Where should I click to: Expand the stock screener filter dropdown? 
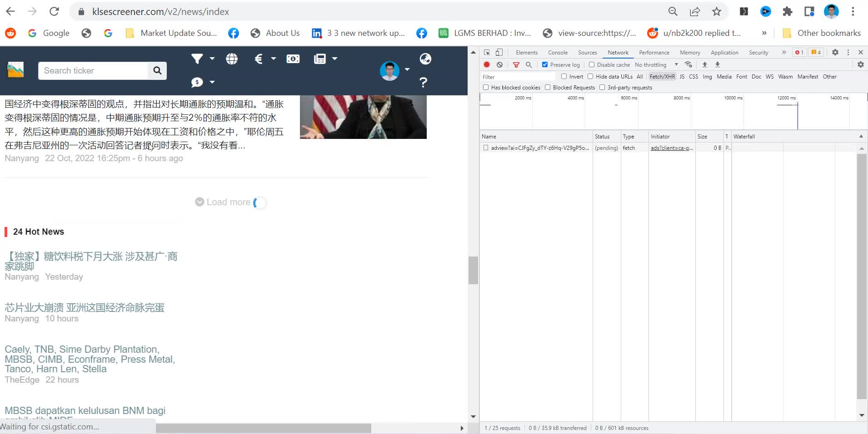click(202, 59)
